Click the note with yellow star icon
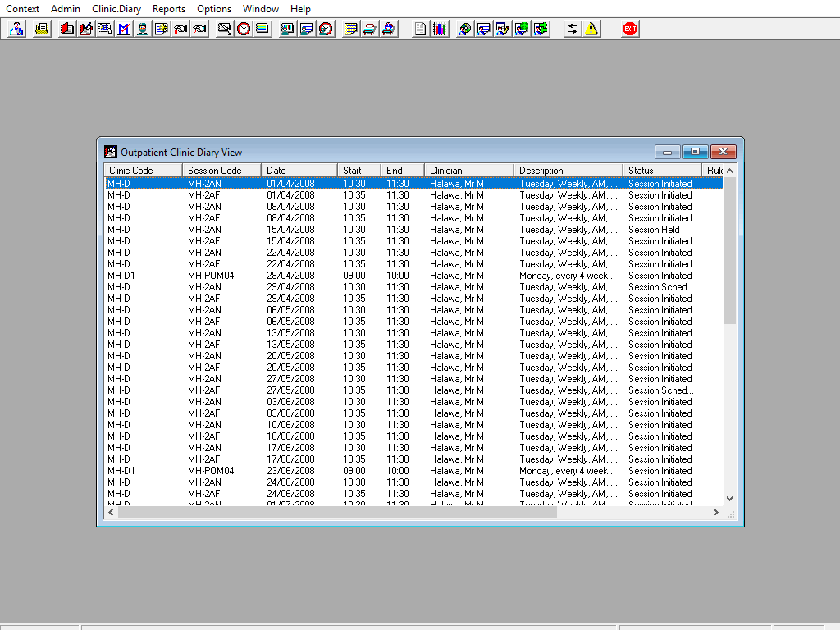 tap(162, 29)
